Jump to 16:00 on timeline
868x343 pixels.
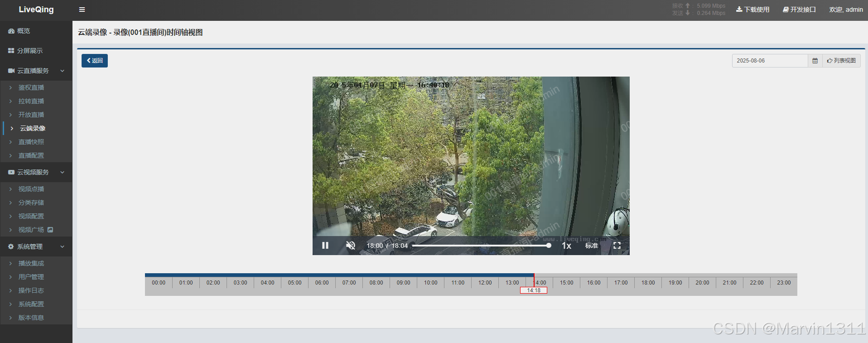[593, 283]
